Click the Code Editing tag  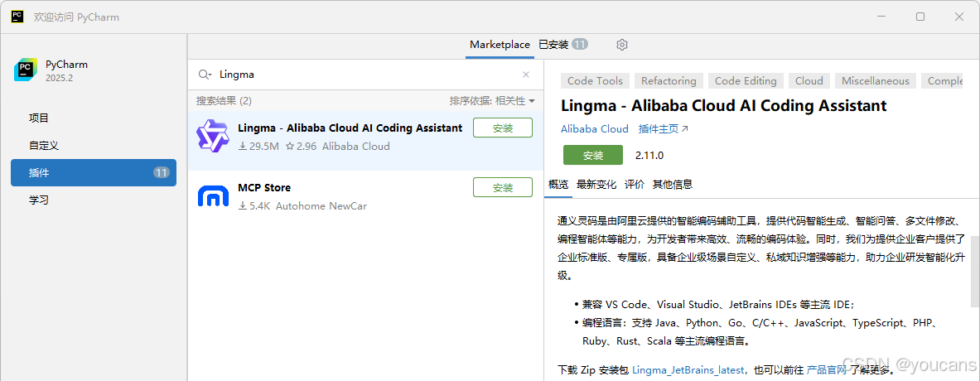pyautogui.click(x=746, y=80)
